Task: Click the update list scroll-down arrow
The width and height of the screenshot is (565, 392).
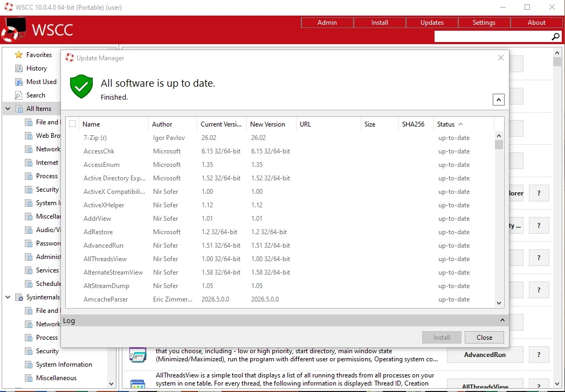Action: 499,303
